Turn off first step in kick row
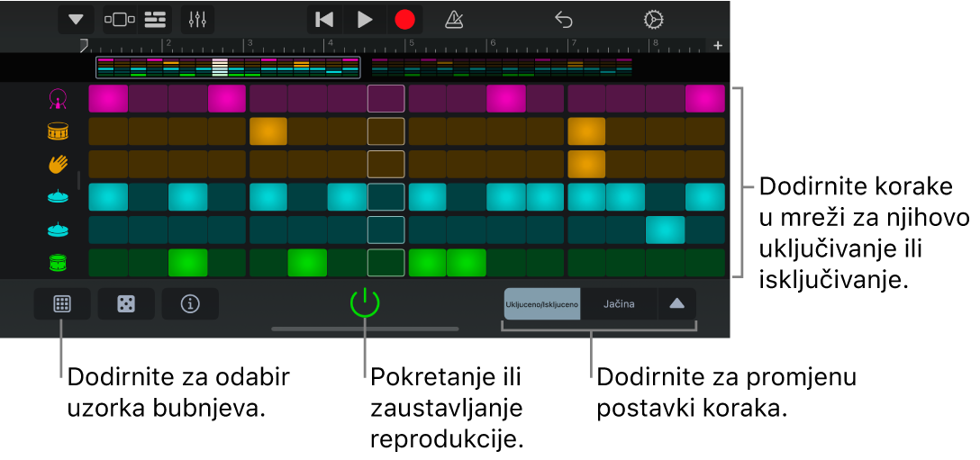980x460 pixels. tap(108, 99)
